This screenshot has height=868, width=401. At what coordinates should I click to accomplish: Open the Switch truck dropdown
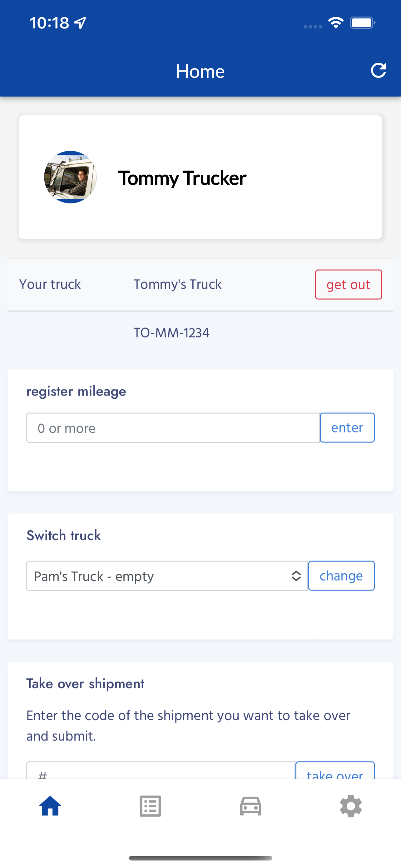click(x=167, y=576)
